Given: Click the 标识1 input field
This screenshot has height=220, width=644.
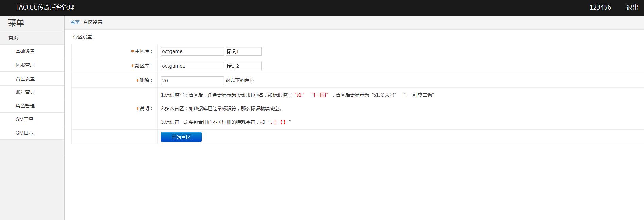Looking at the screenshot, I should (243, 51).
